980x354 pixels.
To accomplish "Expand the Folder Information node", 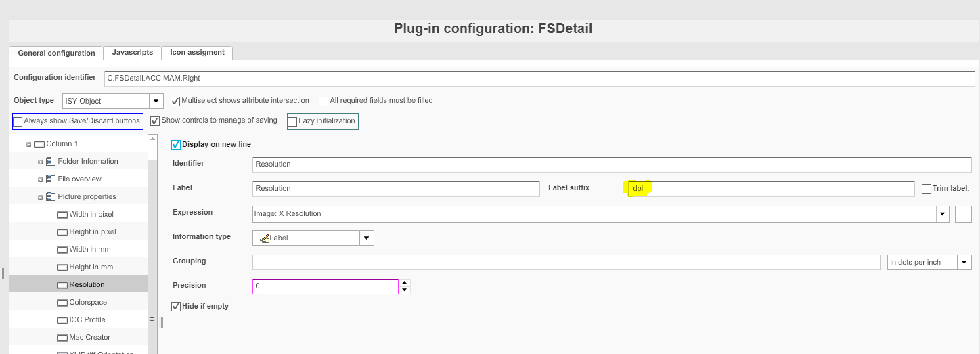I will (40, 162).
